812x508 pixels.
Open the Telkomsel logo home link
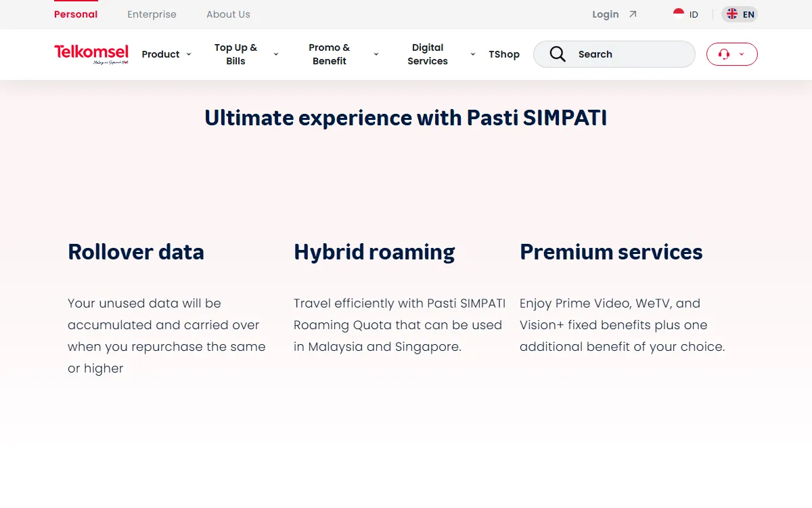click(91, 54)
